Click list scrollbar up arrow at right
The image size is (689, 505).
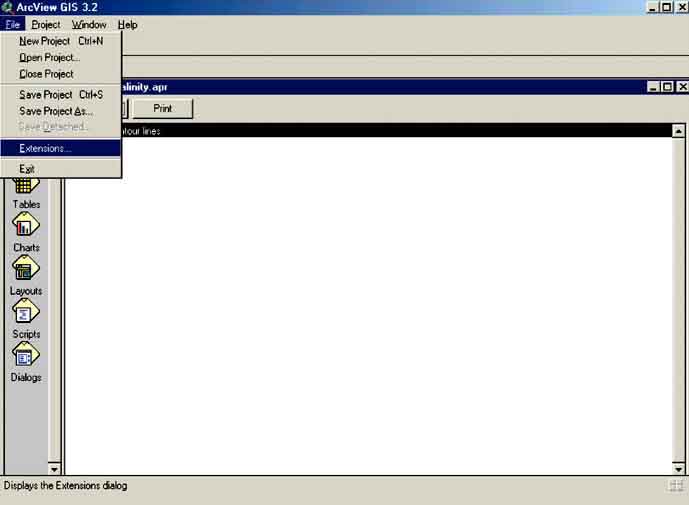pos(678,130)
